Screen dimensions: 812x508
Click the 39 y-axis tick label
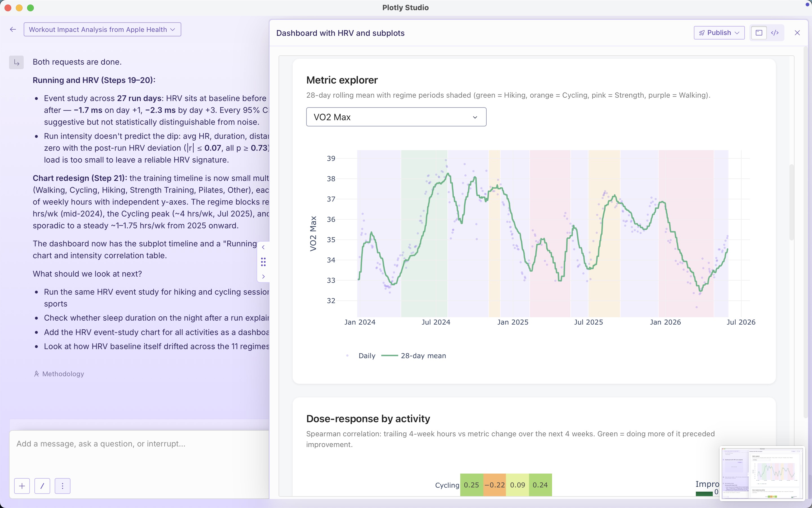[331, 158]
